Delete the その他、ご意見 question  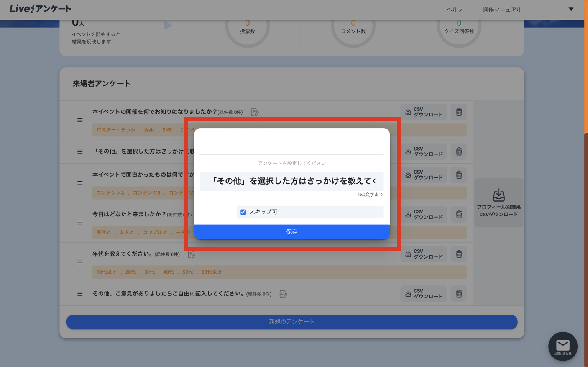click(x=458, y=294)
